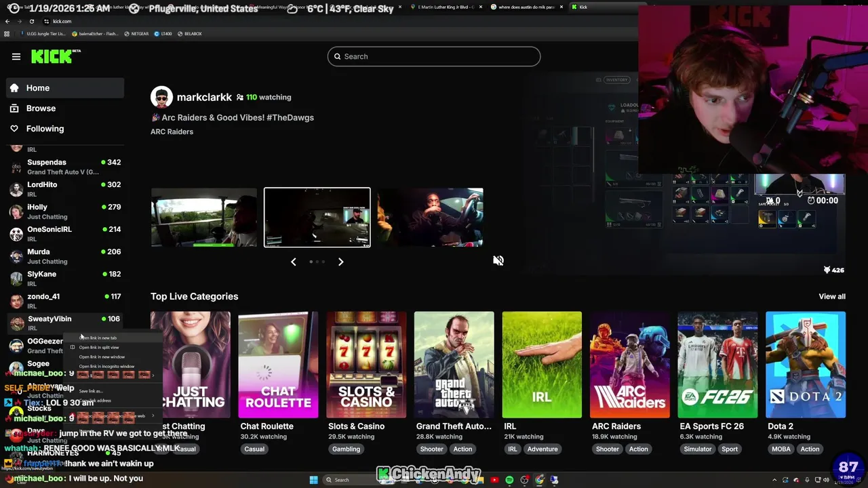The width and height of the screenshot is (868, 488).
Task: Choose Open link in new tab
Action: click(112, 338)
